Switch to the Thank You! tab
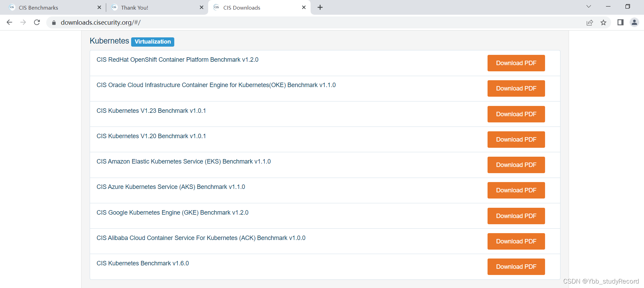644x288 pixels. (157, 8)
